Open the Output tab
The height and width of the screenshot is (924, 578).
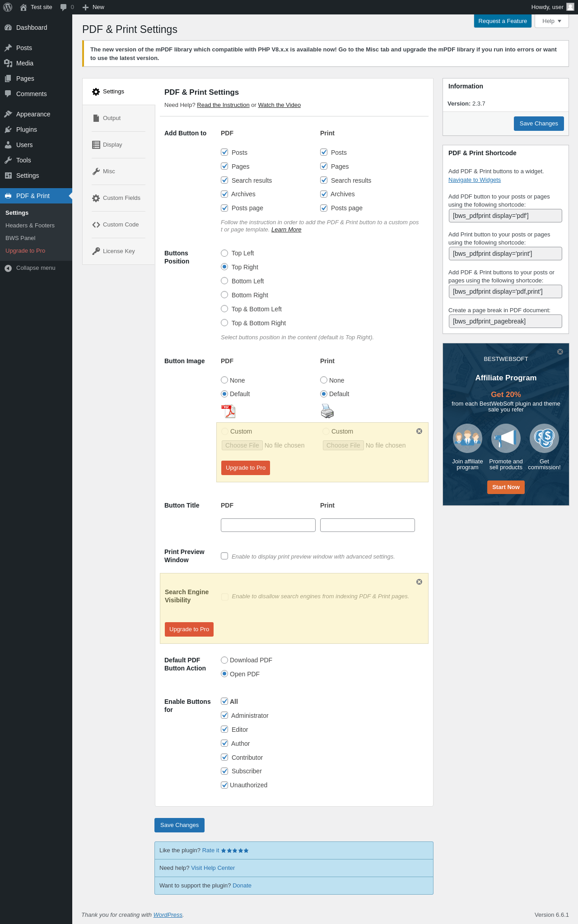coord(119,118)
